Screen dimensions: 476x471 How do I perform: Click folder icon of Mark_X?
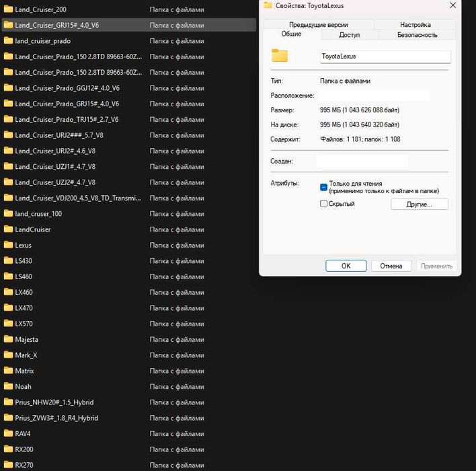click(x=8, y=355)
